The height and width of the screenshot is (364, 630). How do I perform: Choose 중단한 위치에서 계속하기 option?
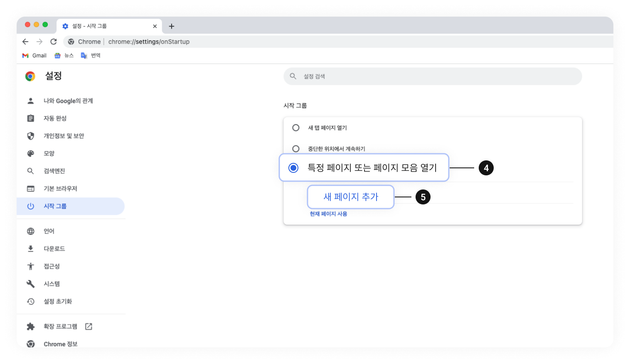(295, 148)
